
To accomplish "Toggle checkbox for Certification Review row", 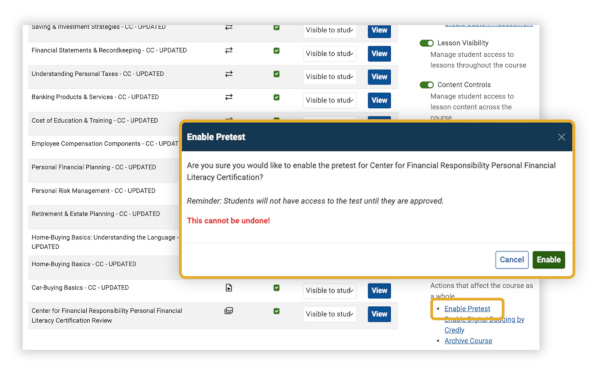I will pos(276,311).
